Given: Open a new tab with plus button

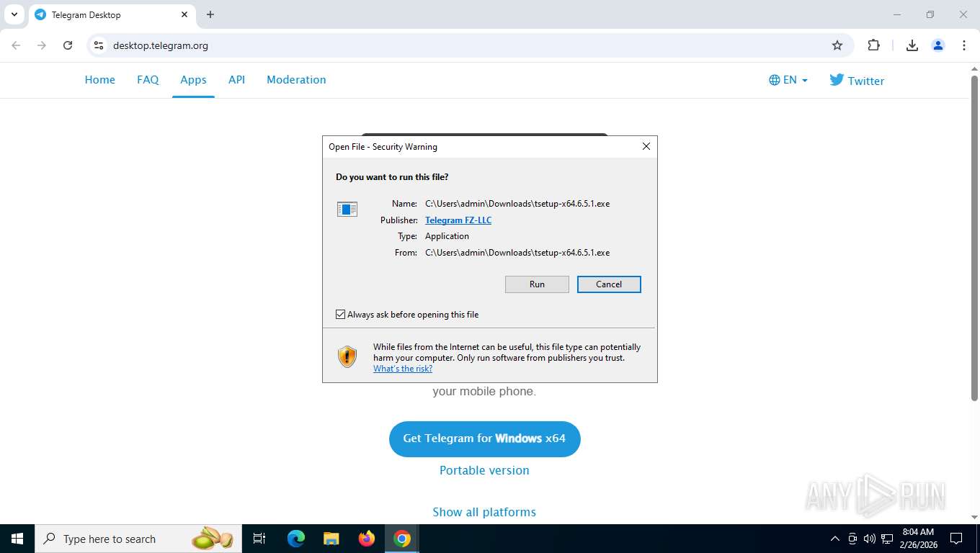Looking at the screenshot, I should (x=210, y=14).
